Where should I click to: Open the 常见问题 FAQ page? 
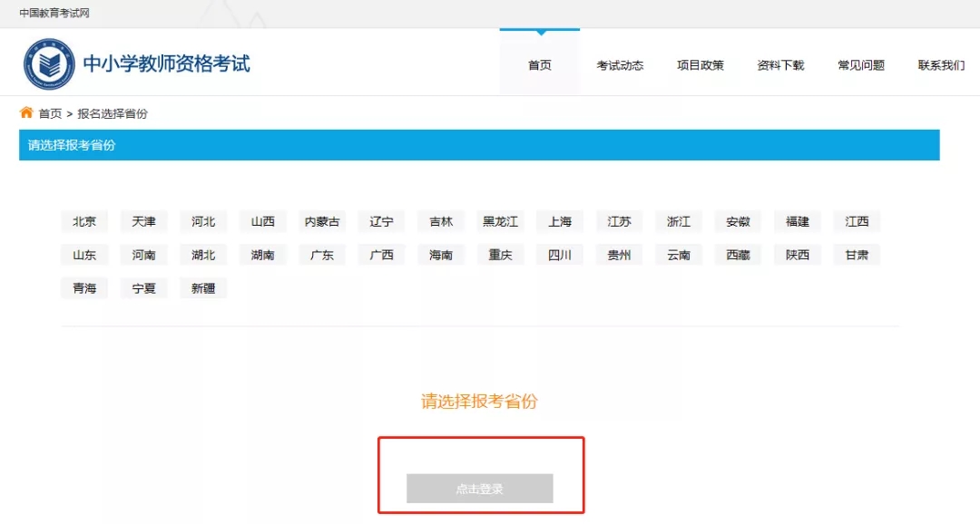tap(860, 63)
